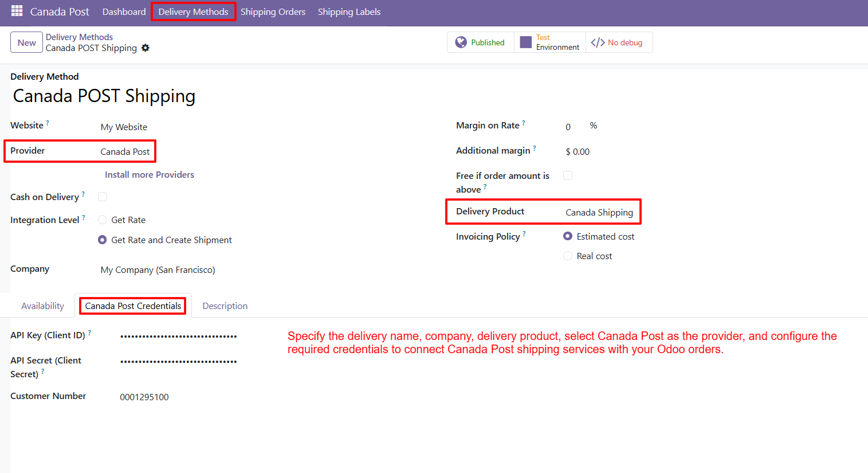Viewport: 868px width, 473px height.
Task: Click the code brackets No debug icon
Action: 598,42
